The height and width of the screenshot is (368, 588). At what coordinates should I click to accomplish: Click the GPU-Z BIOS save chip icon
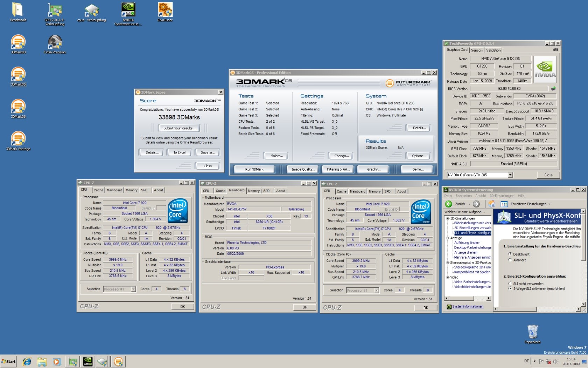pos(553,89)
